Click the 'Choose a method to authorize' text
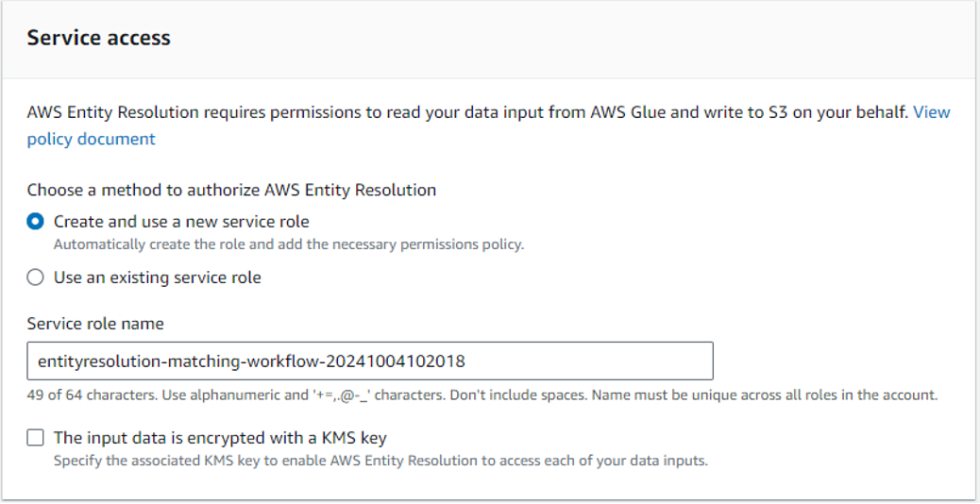Image resolution: width=980 pixels, height=504 pixels. tap(231, 190)
